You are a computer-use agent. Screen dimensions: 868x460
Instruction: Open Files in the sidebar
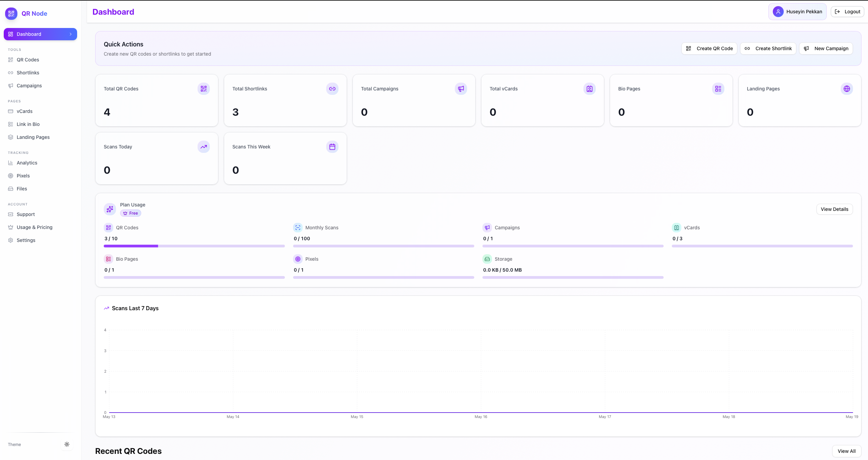coord(40,189)
